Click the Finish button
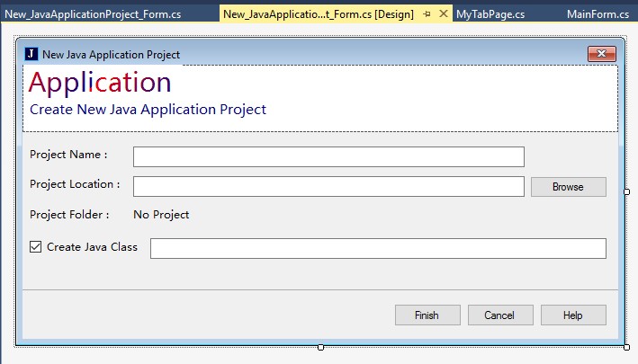 pos(427,315)
